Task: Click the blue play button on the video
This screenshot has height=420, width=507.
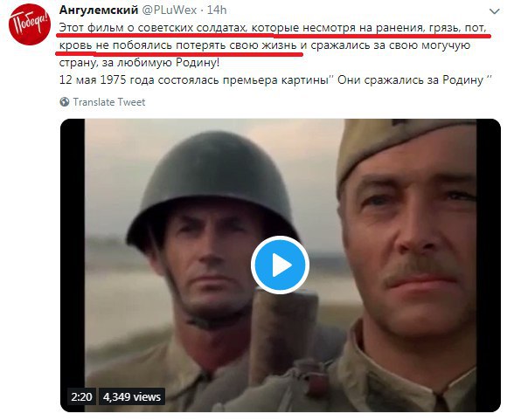Action: (280, 265)
